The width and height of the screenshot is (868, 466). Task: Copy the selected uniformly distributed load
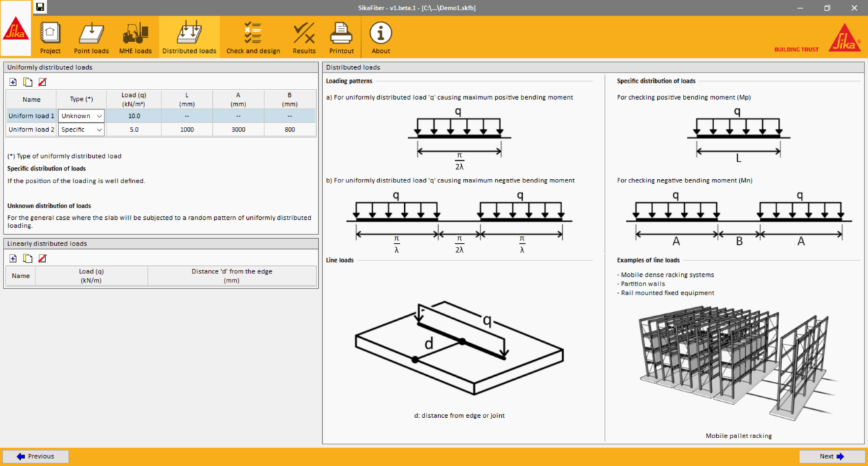tap(28, 82)
